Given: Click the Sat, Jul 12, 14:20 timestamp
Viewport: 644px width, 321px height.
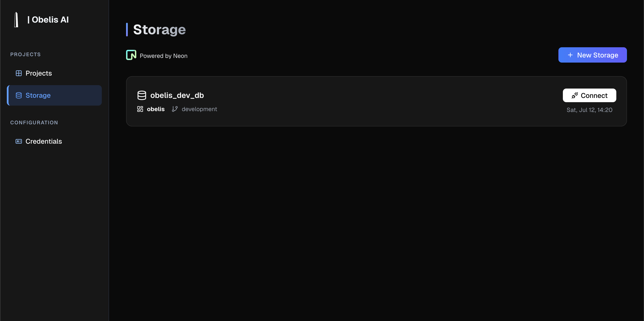Looking at the screenshot, I should (x=589, y=110).
